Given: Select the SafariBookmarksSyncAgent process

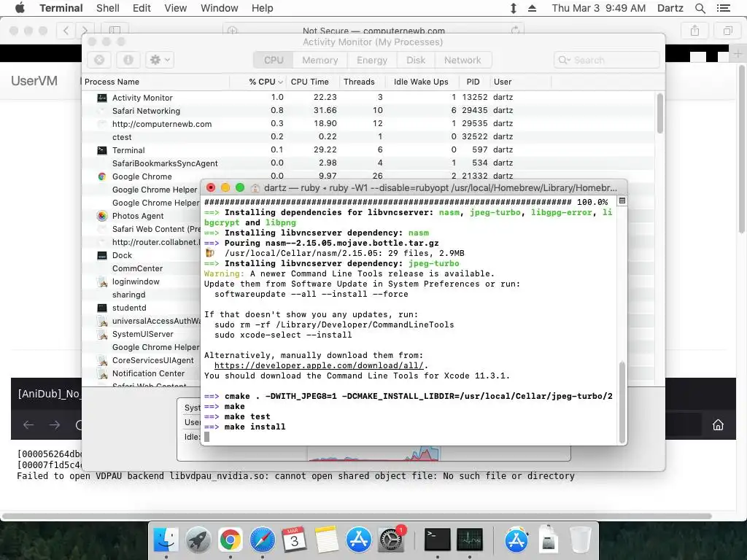Looking at the screenshot, I should coord(368,163).
